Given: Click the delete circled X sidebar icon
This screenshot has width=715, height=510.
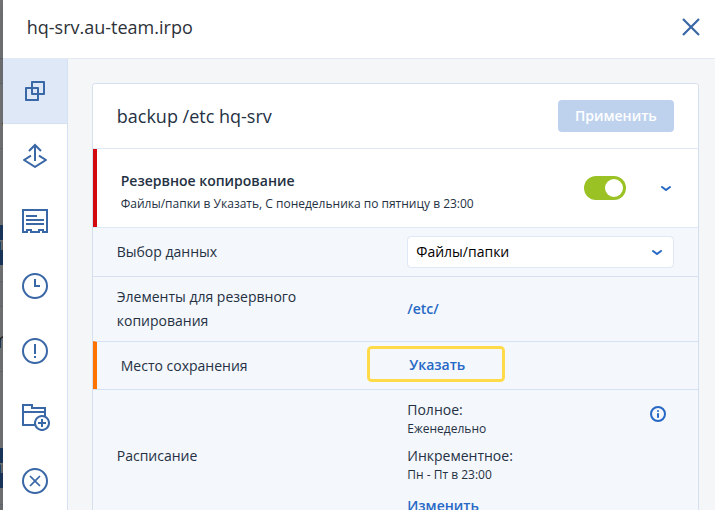Looking at the screenshot, I should pos(35,481).
